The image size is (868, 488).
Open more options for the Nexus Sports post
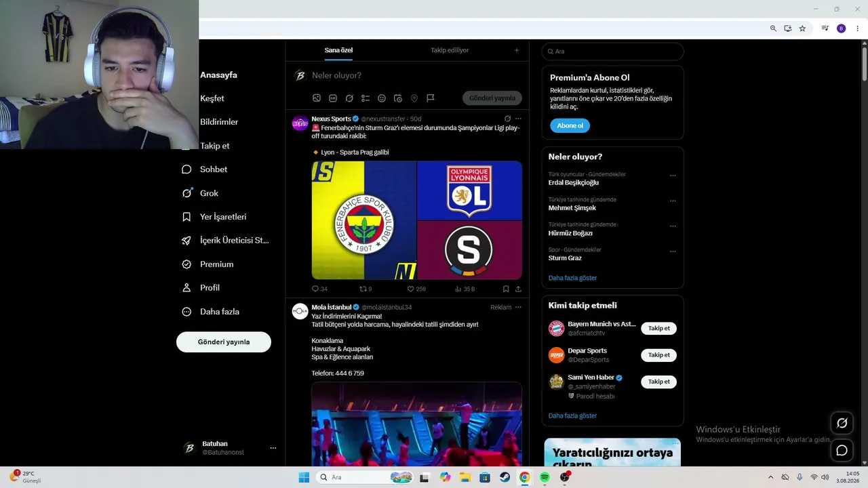click(x=518, y=119)
